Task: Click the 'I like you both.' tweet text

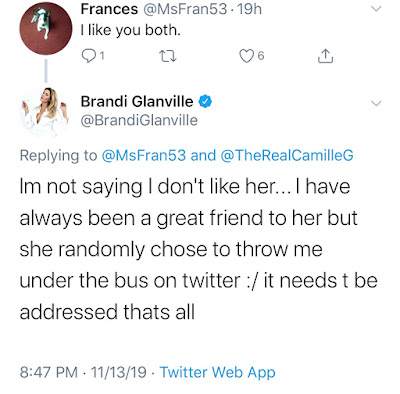Action: (x=131, y=30)
